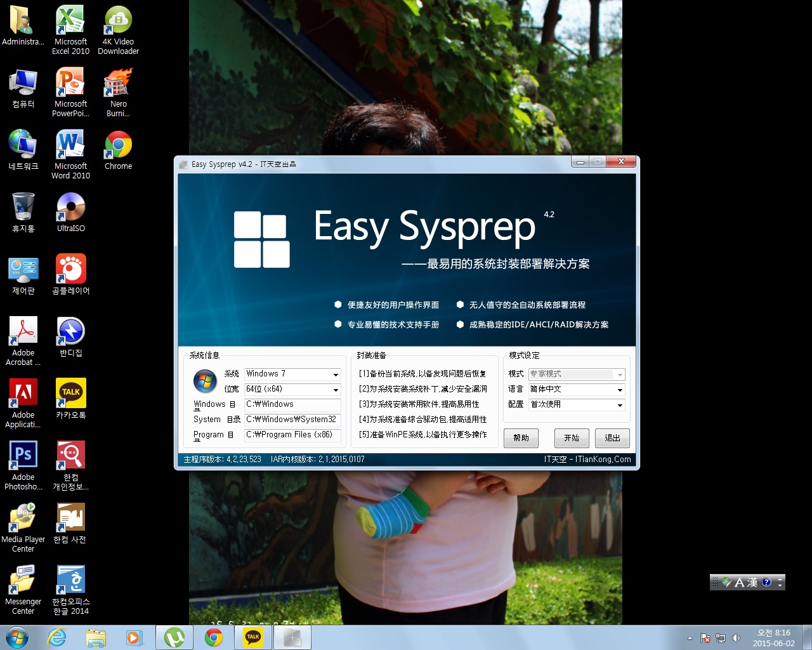Click the 退出 exit button
The image size is (812, 650).
pos(612,438)
